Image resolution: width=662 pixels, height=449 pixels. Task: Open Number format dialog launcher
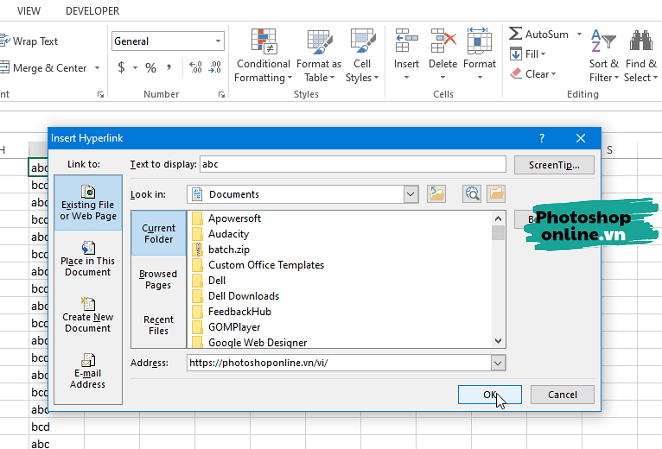[x=222, y=95]
